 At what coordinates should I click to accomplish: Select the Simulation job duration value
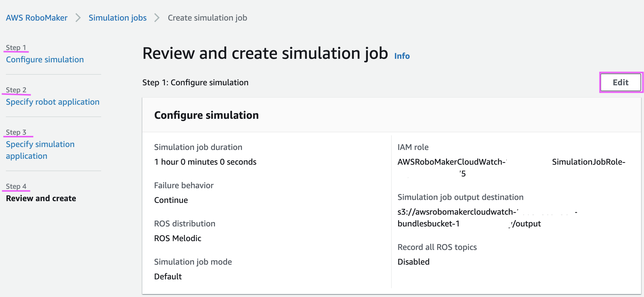205,161
